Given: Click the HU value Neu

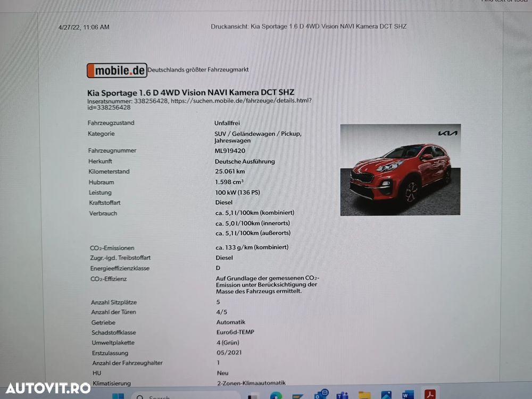Looking at the screenshot, I should point(222,373).
